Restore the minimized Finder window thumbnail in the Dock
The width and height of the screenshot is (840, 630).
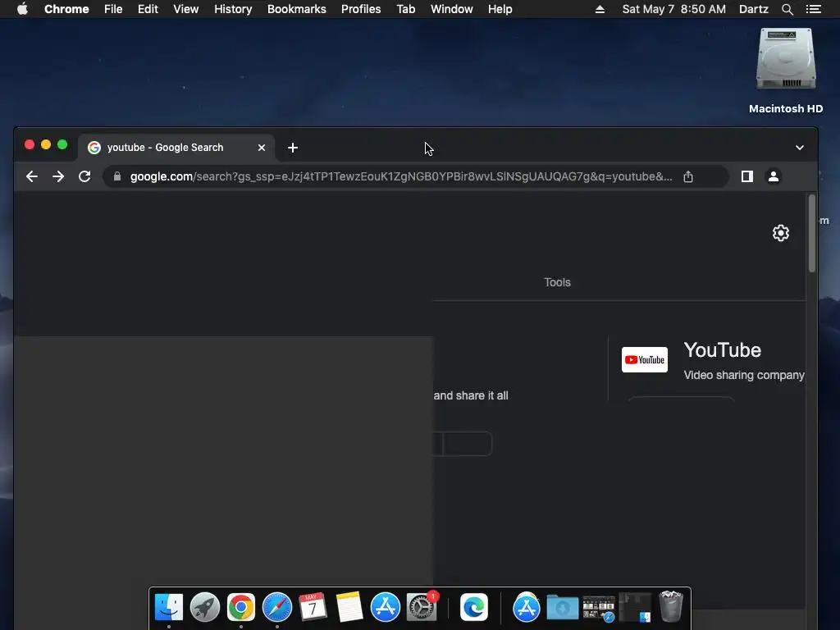[635, 608]
